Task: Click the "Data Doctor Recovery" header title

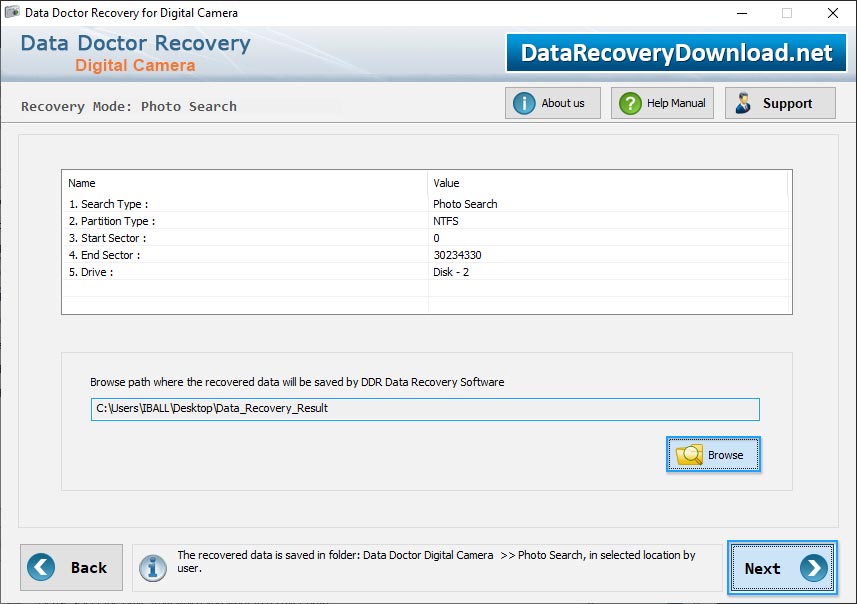Action: pyautogui.click(x=136, y=43)
